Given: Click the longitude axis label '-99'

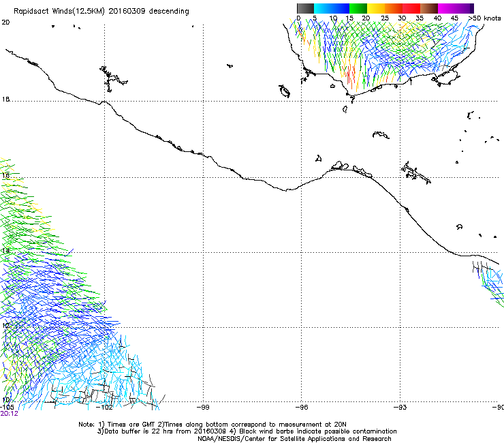Looking at the screenshot, I should (203, 407).
